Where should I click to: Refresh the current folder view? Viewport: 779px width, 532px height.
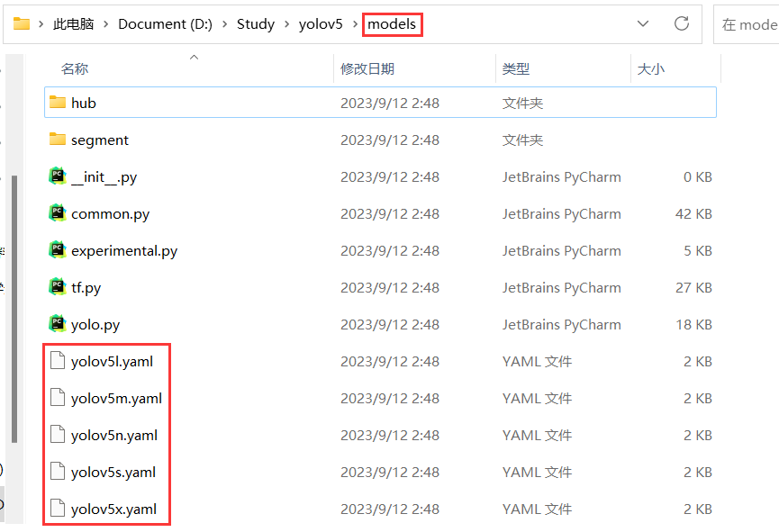click(x=682, y=23)
